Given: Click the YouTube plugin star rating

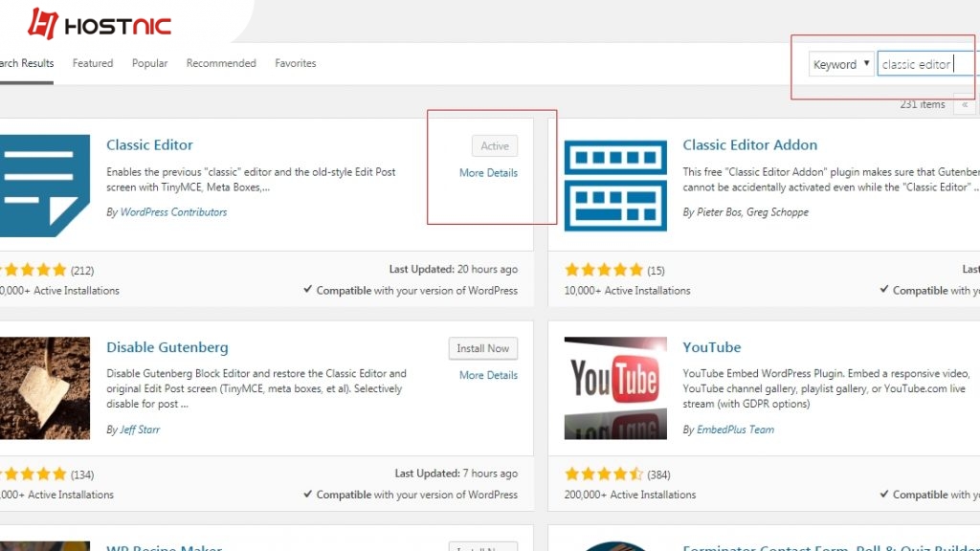Looking at the screenshot, I should click(x=603, y=474).
